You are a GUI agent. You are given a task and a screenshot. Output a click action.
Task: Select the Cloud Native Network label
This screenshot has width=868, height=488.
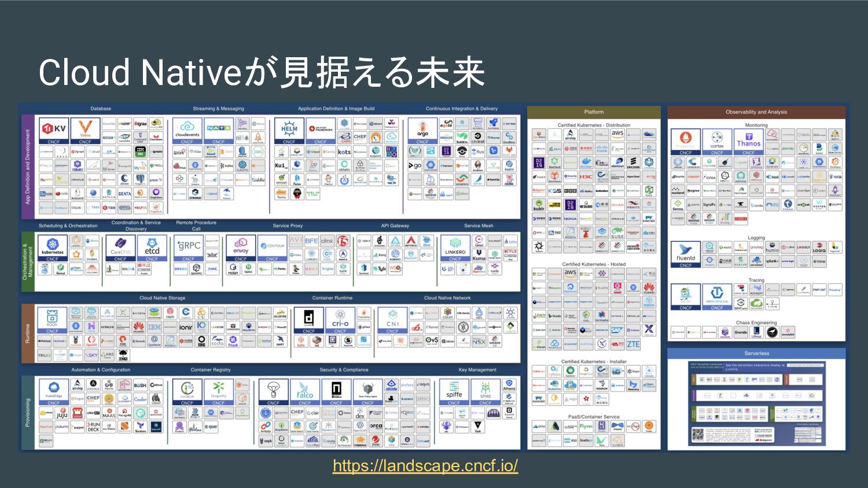[x=447, y=298]
